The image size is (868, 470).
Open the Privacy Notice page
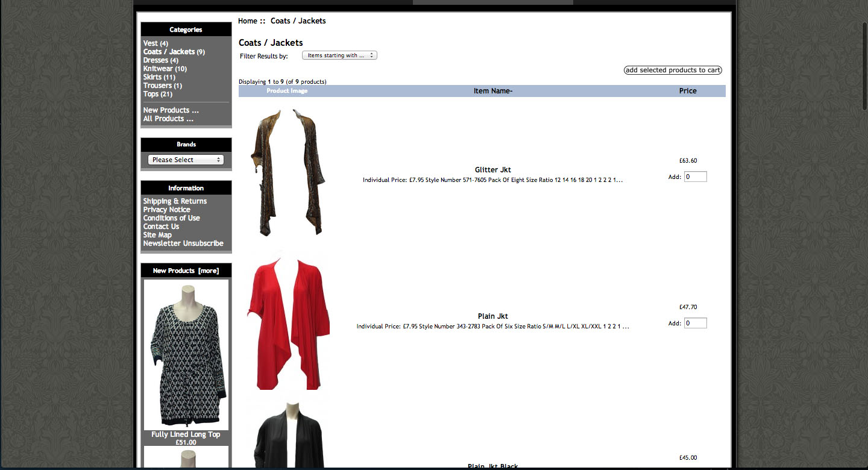pos(167,210)
